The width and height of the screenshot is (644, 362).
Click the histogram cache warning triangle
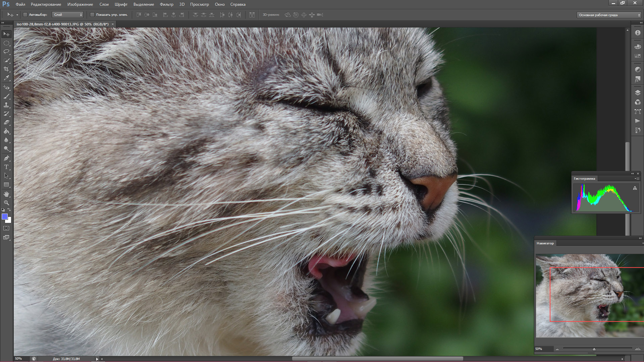pyautogui.click(x=635, y=188)
